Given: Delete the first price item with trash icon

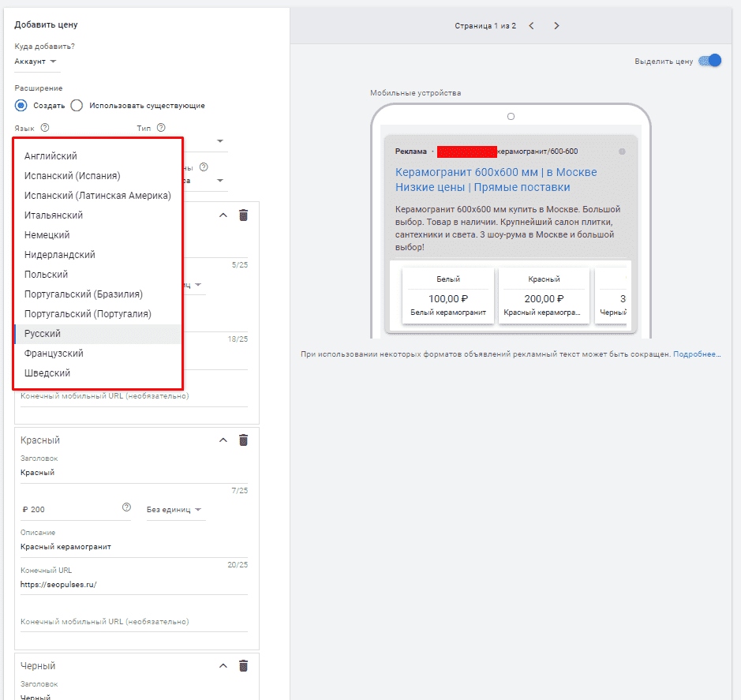Looking at the screenshot, I should point(243,215).
